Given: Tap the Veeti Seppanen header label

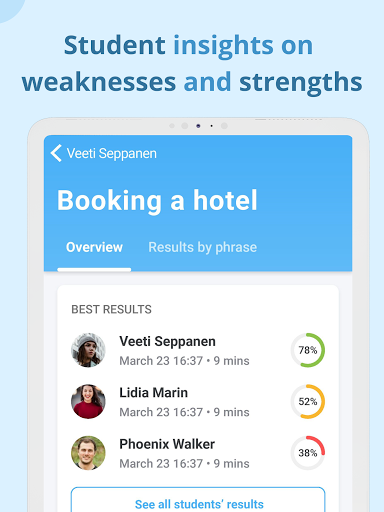Looking at the screenshot, I should 112,154.
